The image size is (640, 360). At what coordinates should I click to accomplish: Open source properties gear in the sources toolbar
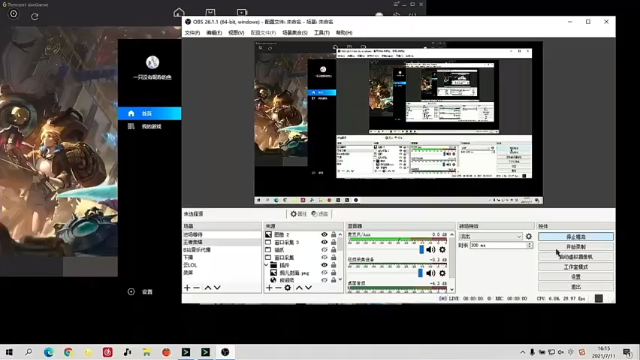coord(288,288)
